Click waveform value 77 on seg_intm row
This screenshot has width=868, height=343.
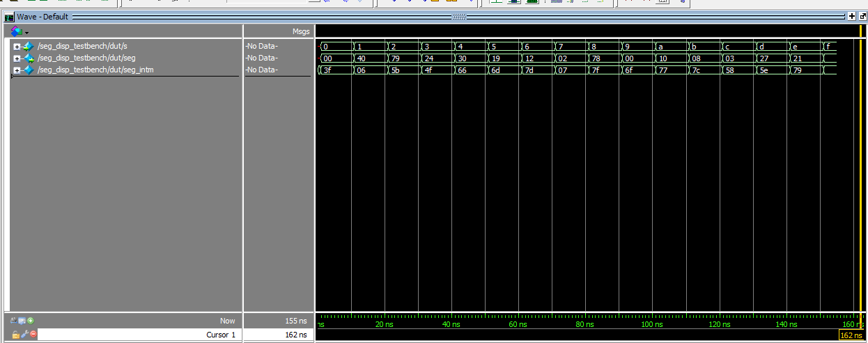pyautogui.click(x=662, y=70)
